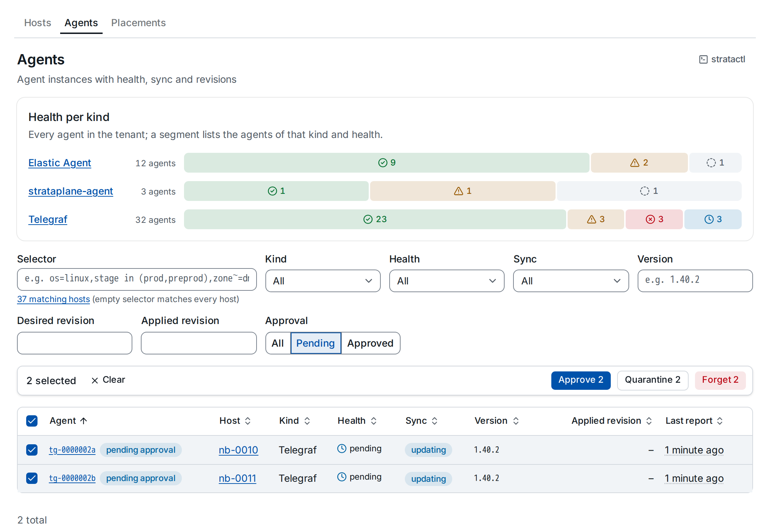Image resolution: width=770 pixels, height=532 pixels.
Task: Click Elastic Agent unknown segment showing 1
Action: pyautogui.click(x=715, y=163)
